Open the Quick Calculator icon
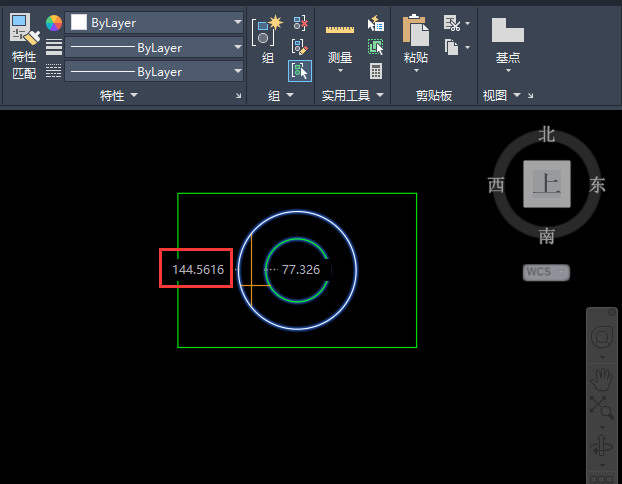The width and height of the screenshot is (622, 484). point(376,71)
